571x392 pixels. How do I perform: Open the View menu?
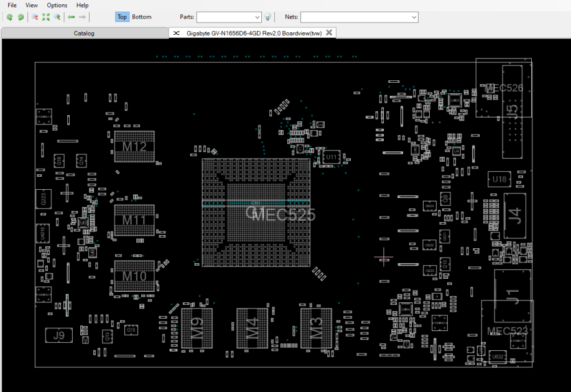click(x=32, y=5)
